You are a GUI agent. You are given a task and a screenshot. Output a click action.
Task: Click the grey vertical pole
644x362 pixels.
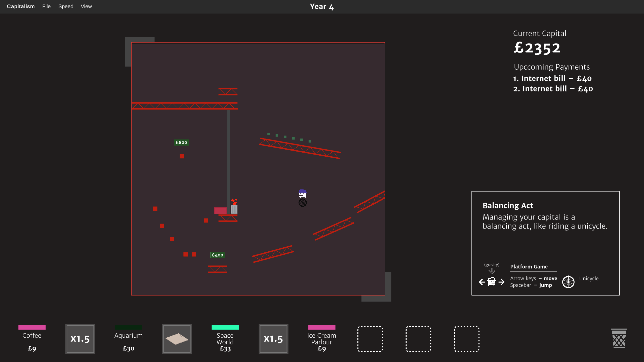click(x=228, y=162)
